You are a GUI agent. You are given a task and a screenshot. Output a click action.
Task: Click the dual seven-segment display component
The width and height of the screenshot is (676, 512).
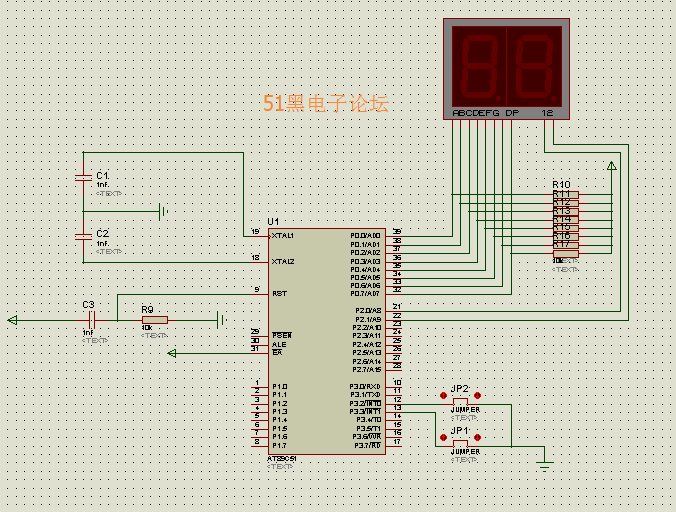[506, 69]
